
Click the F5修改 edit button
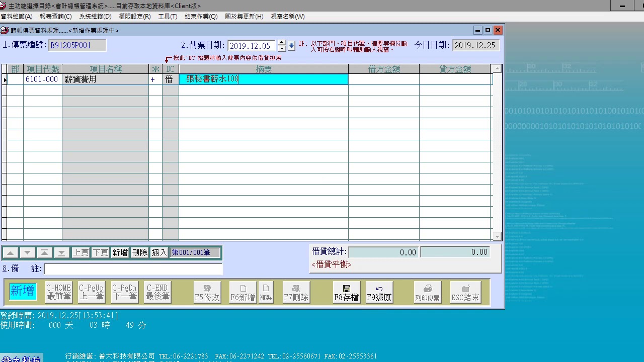(x=207, y=292)
